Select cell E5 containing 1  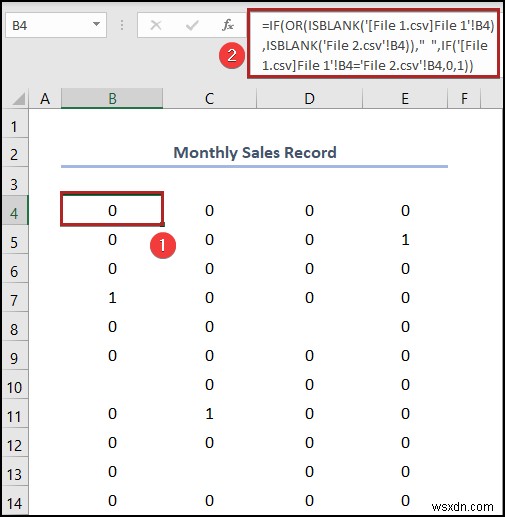(405, 239)
